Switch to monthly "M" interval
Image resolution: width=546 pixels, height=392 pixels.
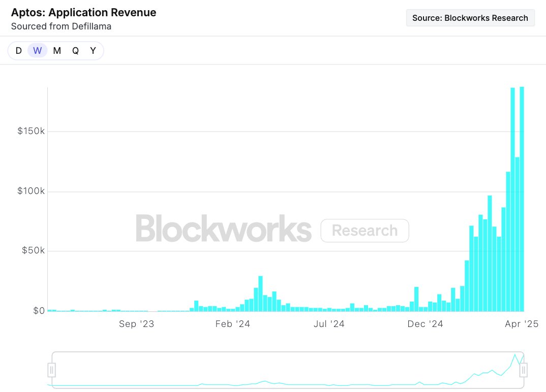[57, 51]
